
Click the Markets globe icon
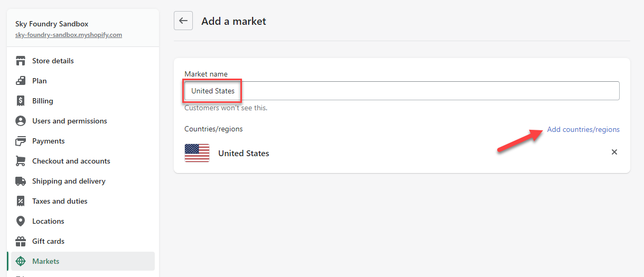point(21,261)
